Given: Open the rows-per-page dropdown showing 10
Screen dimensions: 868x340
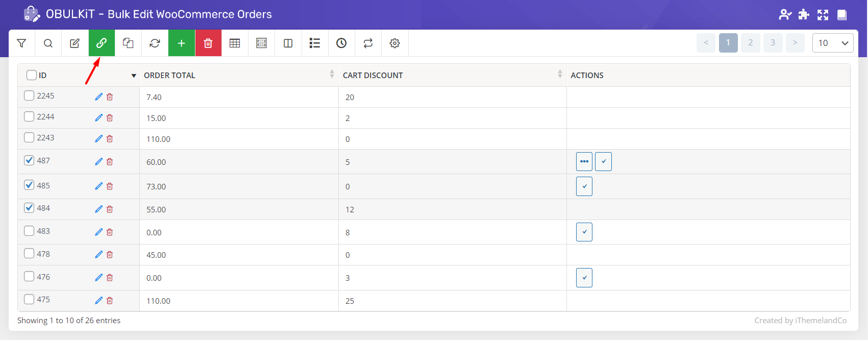Looking at the screenshot, I should tap(832, 43).
